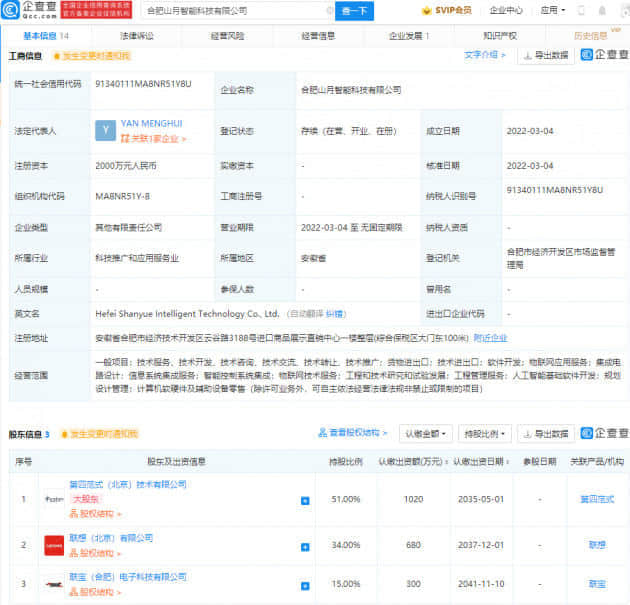630x605 pixels.
Task: Click change notification alert beside 股东信息
Action: pyautogui.click(x=99, y=434)
